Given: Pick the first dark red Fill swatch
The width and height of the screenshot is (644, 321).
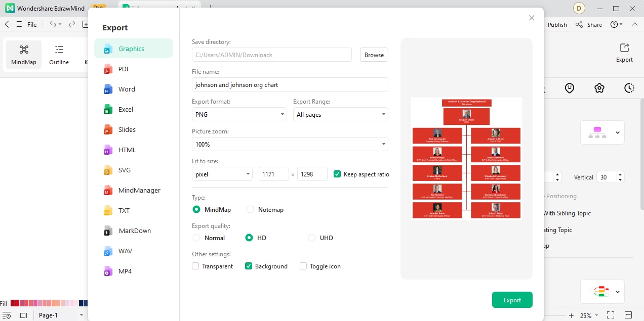Looking at the screenshot, I should (13, 303).
